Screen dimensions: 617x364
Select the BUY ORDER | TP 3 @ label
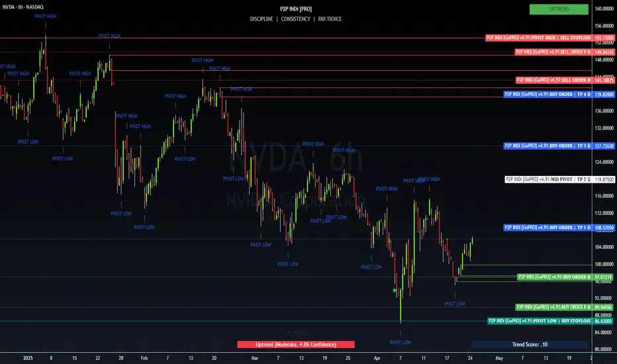[547, 146]
